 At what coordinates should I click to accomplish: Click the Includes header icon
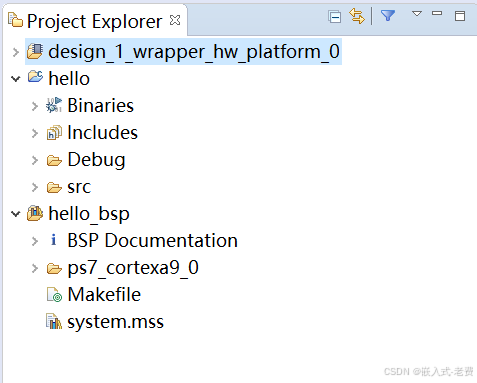click(x=54, y=133)
